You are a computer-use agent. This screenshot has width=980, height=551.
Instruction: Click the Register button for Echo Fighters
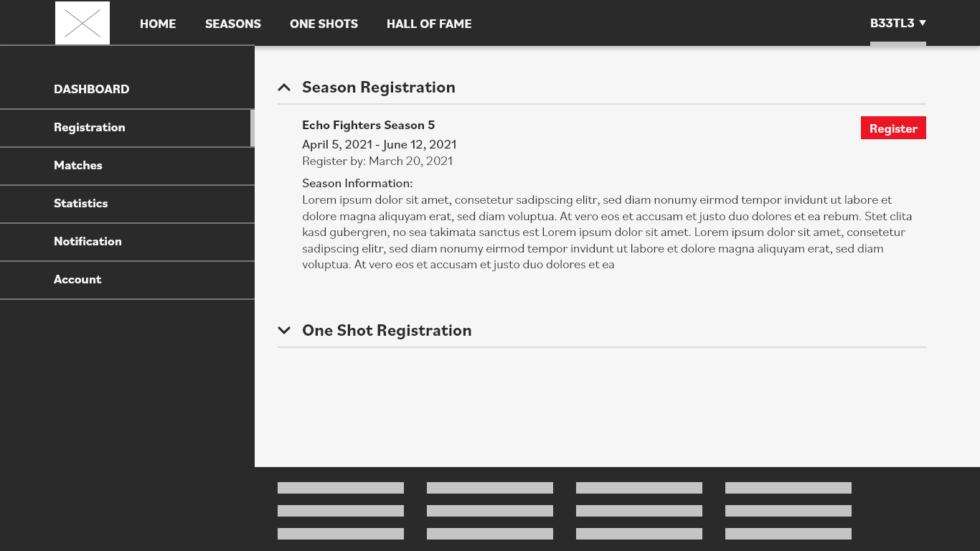(893, 128)
